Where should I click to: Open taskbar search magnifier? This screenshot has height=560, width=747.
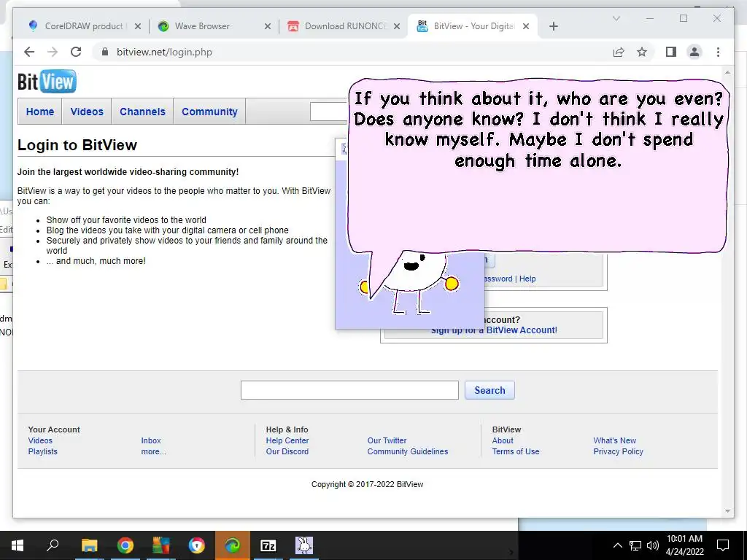pos(53,545)
